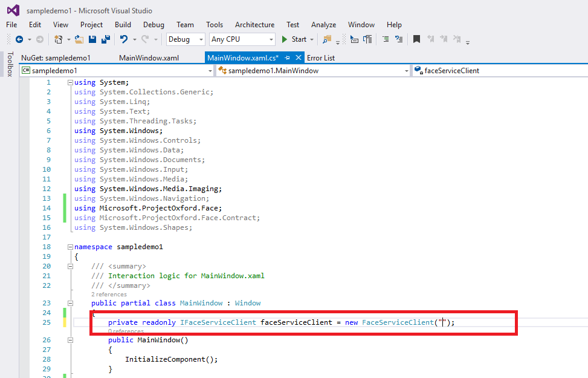This screenshot has height=378, width=588.
Task: Click the Undo arrow icon
Action: click(124, 39)
